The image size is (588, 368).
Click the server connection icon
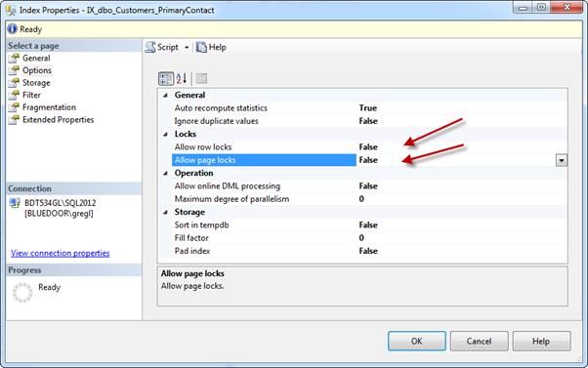15,203
